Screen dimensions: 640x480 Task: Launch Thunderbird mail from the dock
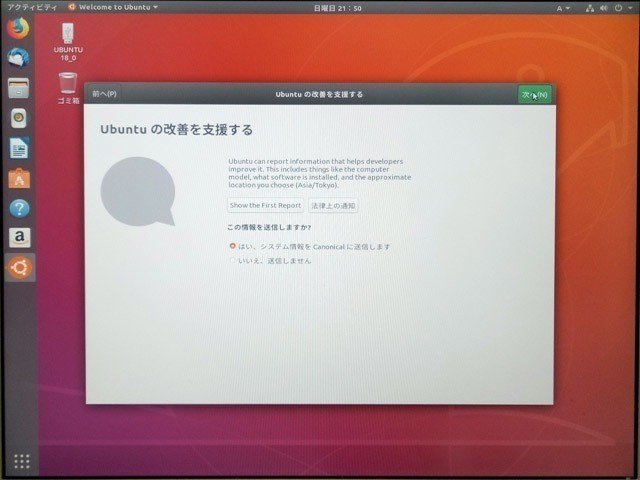point(18,57)
